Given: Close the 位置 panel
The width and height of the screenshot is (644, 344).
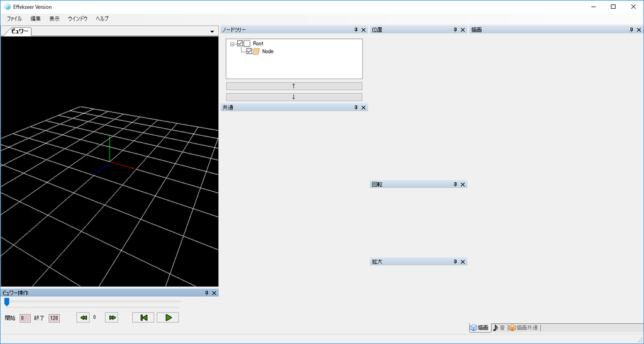Looking at the screenshot, I should coord(463,30).
